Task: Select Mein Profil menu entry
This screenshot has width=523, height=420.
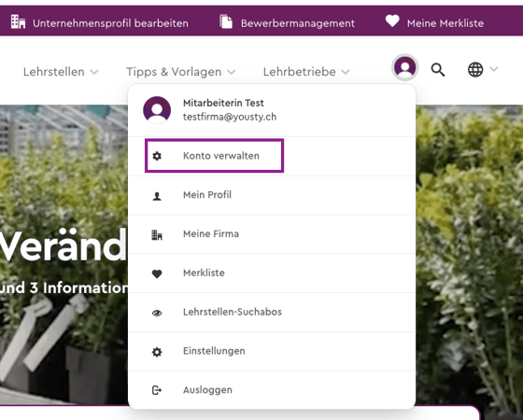Action: click(x=272, y=195)
